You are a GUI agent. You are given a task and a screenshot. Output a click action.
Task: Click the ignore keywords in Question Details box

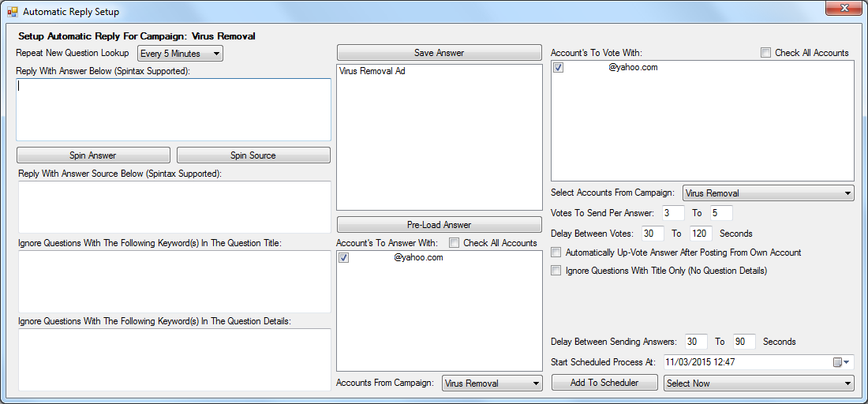pyautogui.click(x=174, y=360)
